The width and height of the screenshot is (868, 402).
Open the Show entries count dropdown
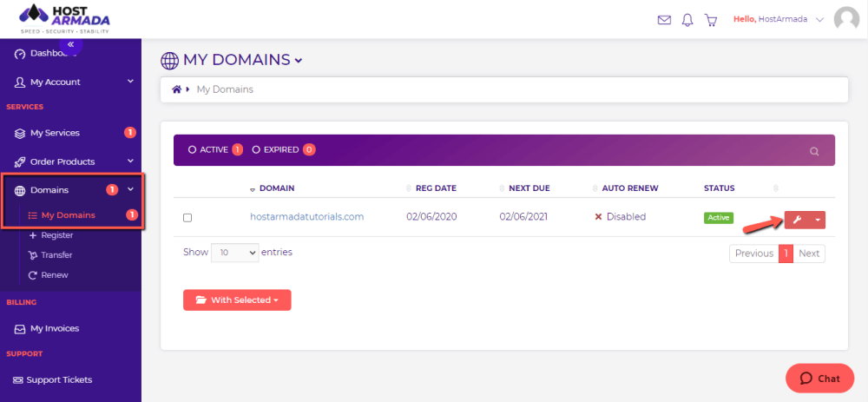click(235, 253)
